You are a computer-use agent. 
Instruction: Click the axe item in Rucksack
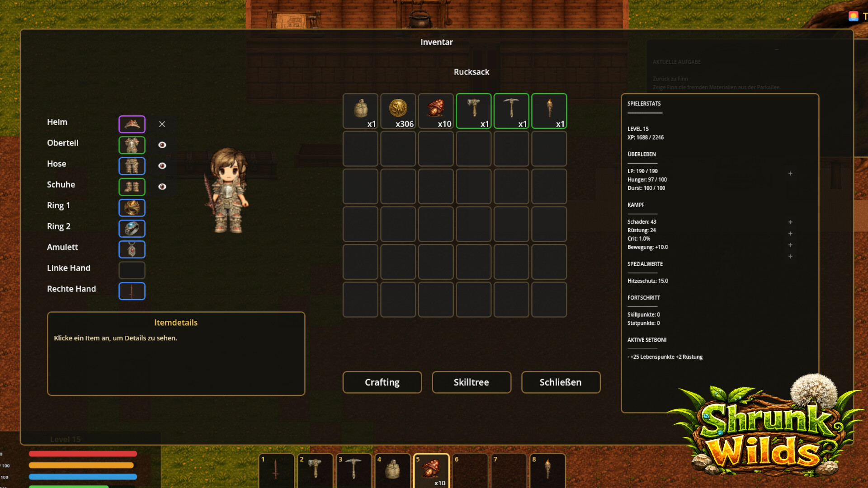tap(474, 111)
